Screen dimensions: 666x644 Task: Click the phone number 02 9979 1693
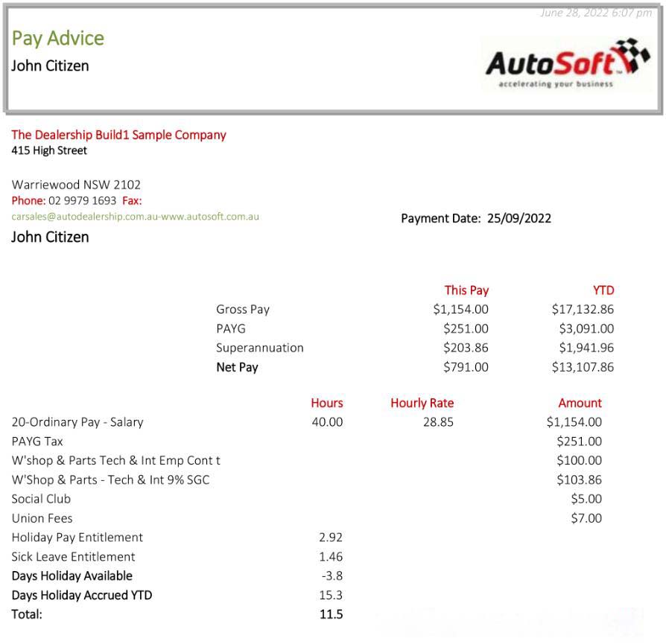click(x=83, y=201)
